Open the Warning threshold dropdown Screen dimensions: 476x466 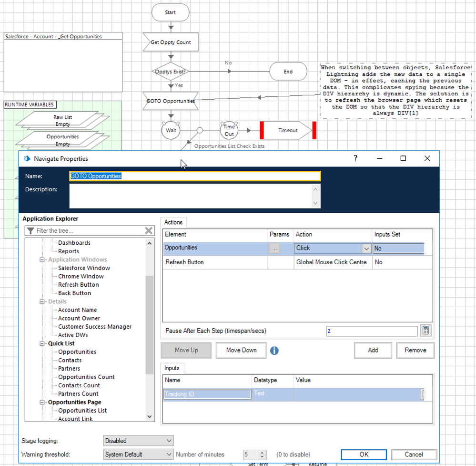click(x=138, y=455)
